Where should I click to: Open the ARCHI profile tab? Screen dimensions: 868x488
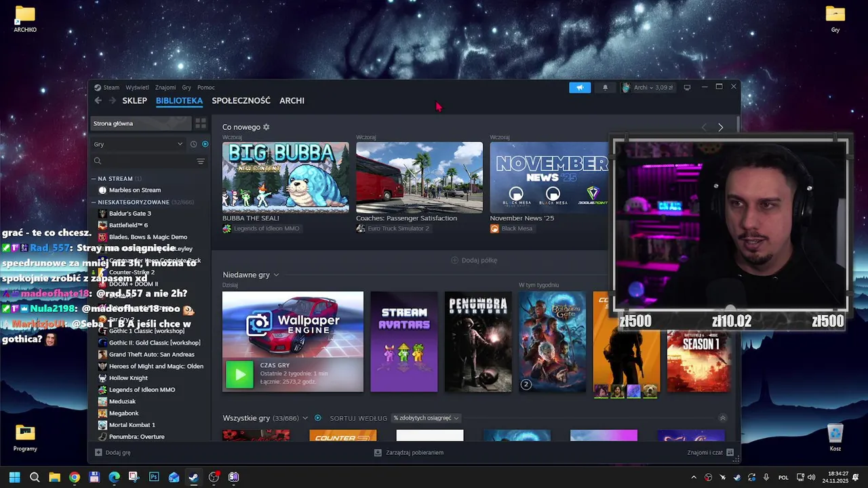click(x=292, y=100)
